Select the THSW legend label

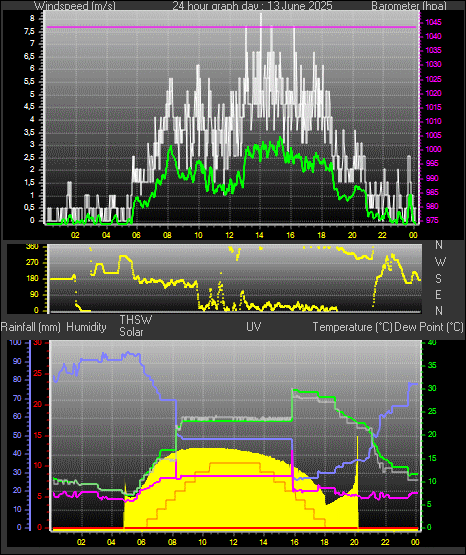(x=136, y=320)
